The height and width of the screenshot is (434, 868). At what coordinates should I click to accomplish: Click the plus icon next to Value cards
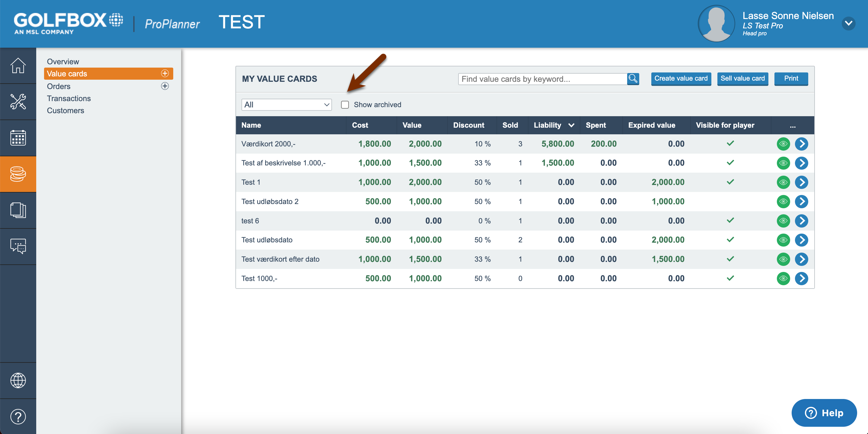click(165, 73)
